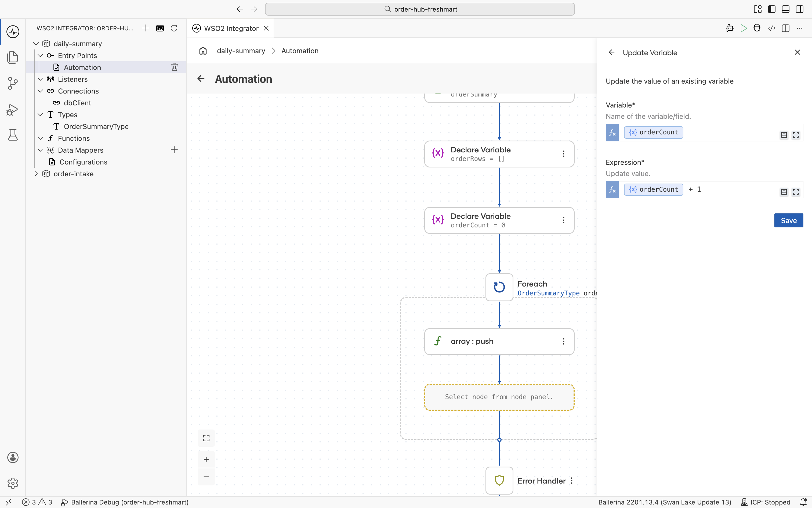Click the add plus icon in sidebar header

coord(146,28)
